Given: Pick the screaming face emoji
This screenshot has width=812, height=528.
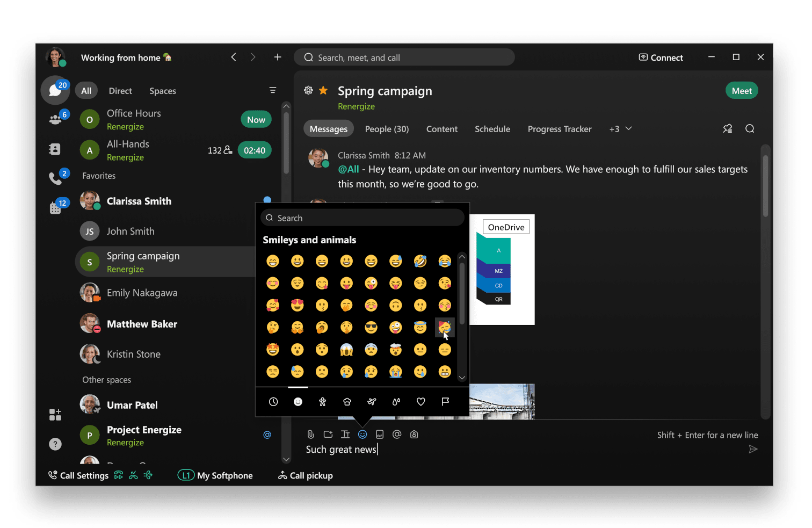Looking at the screenshot, I should pos(346,350).
